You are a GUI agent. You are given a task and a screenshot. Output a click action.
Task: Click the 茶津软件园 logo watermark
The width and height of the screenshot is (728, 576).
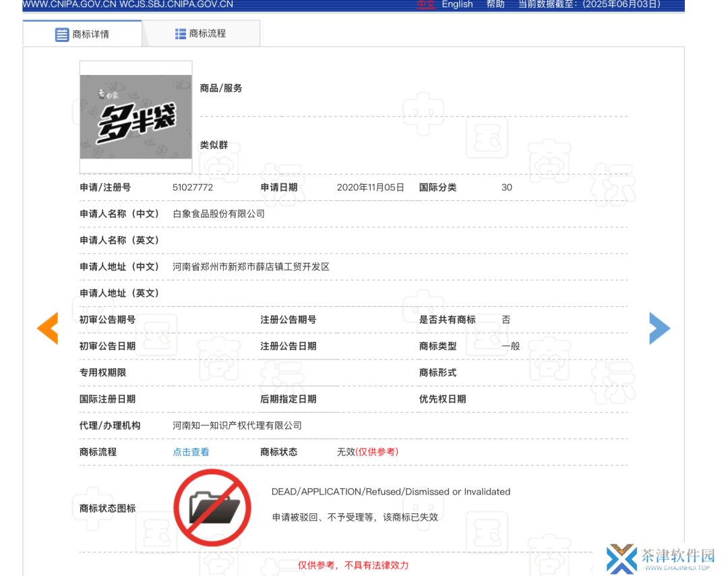tap(661, 559)
